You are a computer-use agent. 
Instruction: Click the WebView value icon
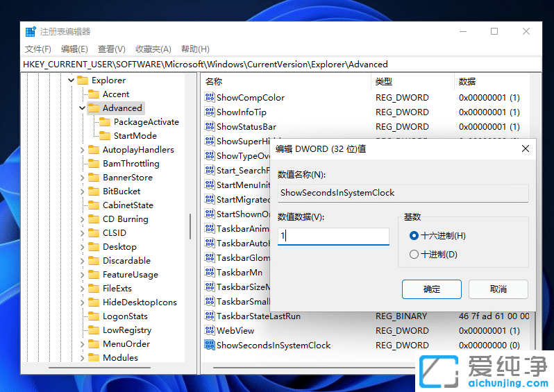coord(210,330)
